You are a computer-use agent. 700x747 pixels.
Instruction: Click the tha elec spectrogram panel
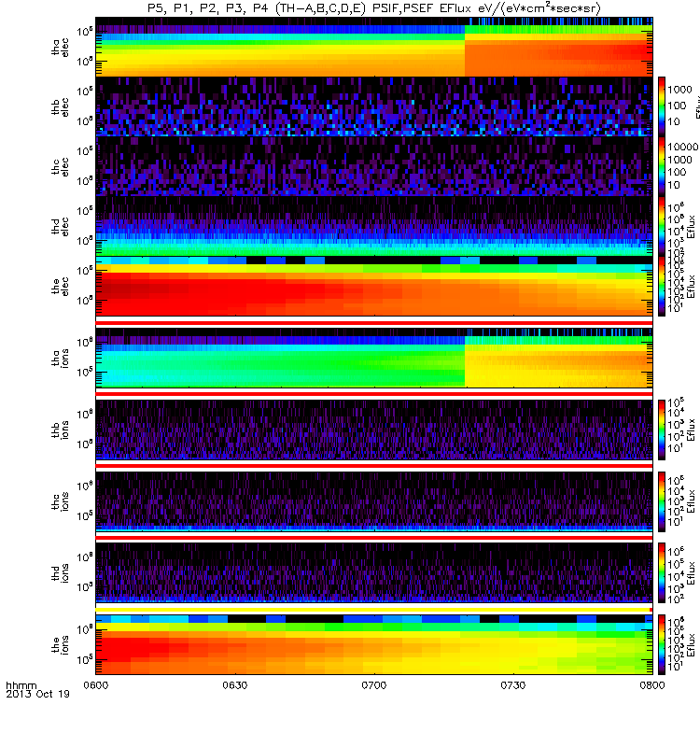pyautogui.click(x=374, y=48)
